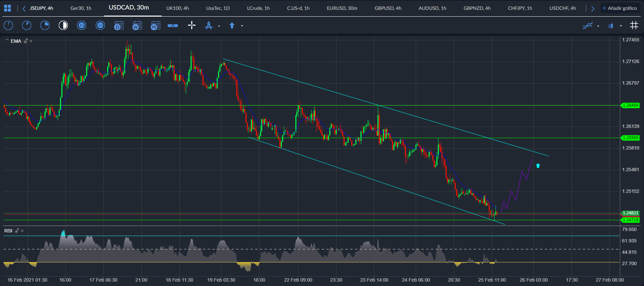The height and width of the screenshot is (286, 644).
Task: Open the chart layout grid icon at top-left
Action: (x=7, y=8)
